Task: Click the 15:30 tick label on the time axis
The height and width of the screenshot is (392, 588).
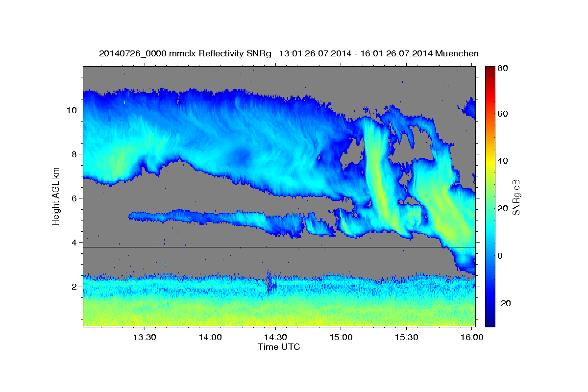Action: [406, 337]
